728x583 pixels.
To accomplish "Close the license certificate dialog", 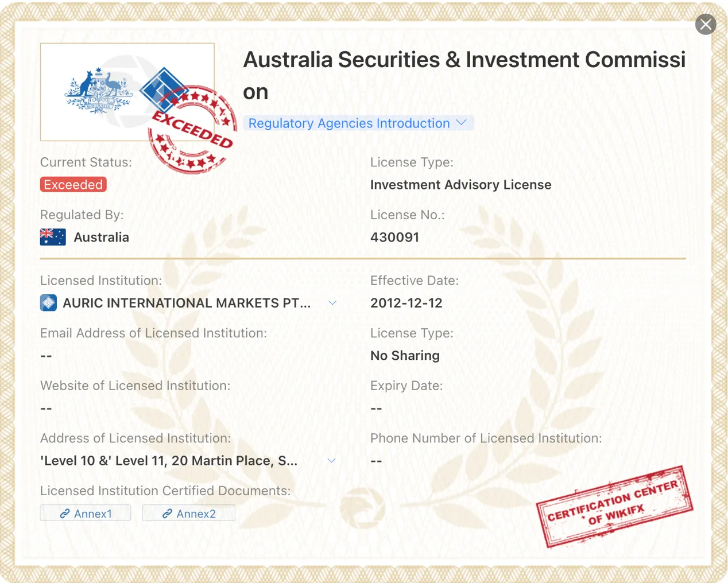I will (x=706, y=25).
